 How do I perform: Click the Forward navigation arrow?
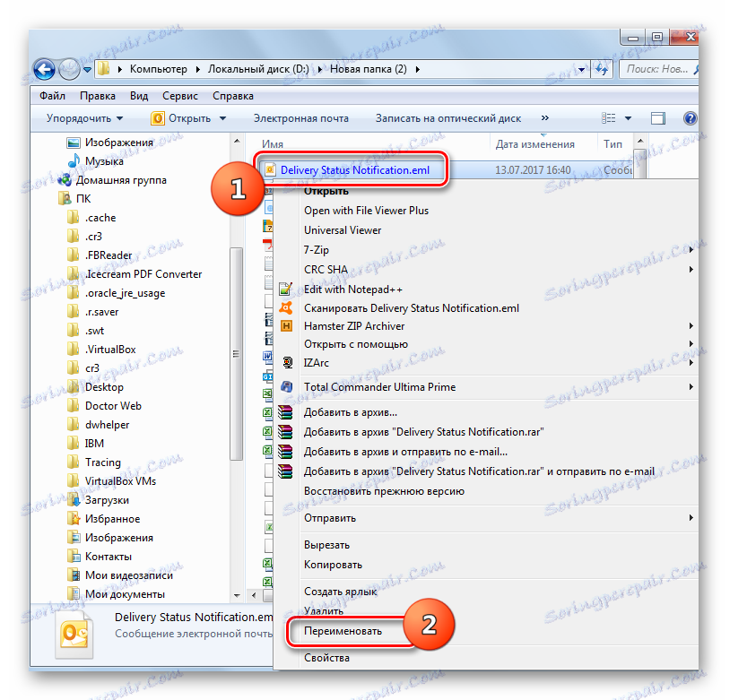pos(70,70)
